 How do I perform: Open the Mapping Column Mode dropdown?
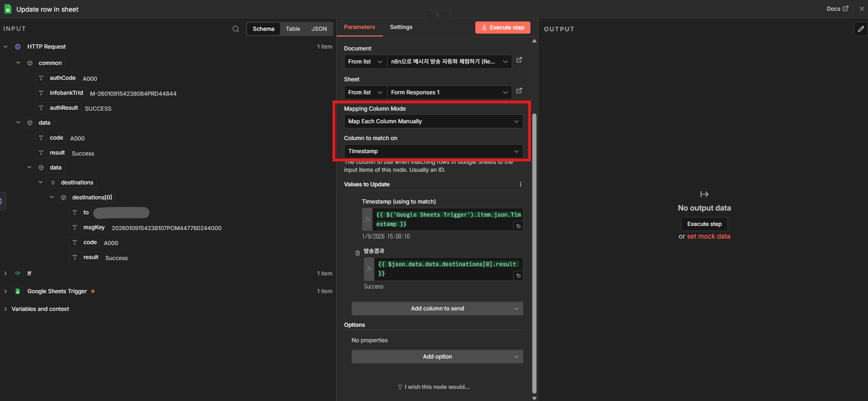(x=433, y=121)
